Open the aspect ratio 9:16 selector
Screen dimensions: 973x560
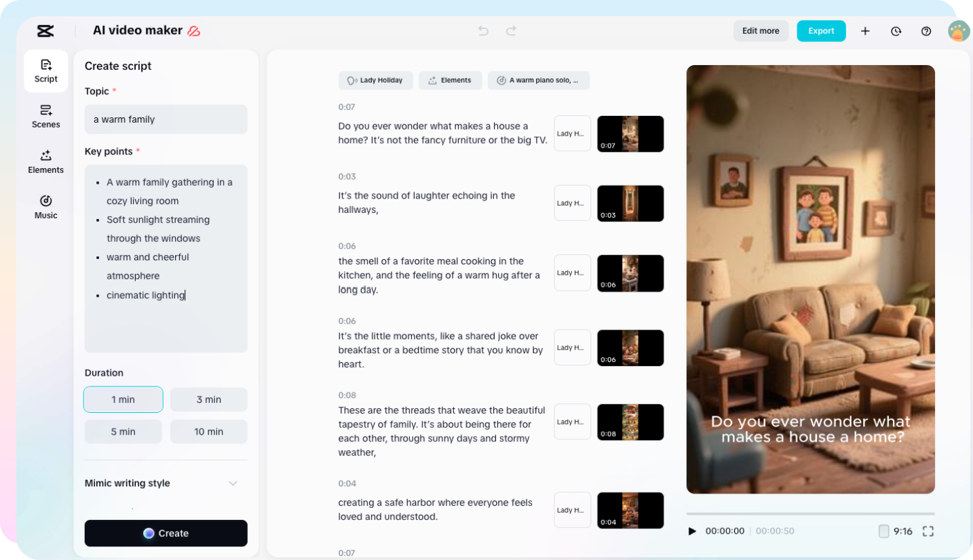click(x=897, y=532)
